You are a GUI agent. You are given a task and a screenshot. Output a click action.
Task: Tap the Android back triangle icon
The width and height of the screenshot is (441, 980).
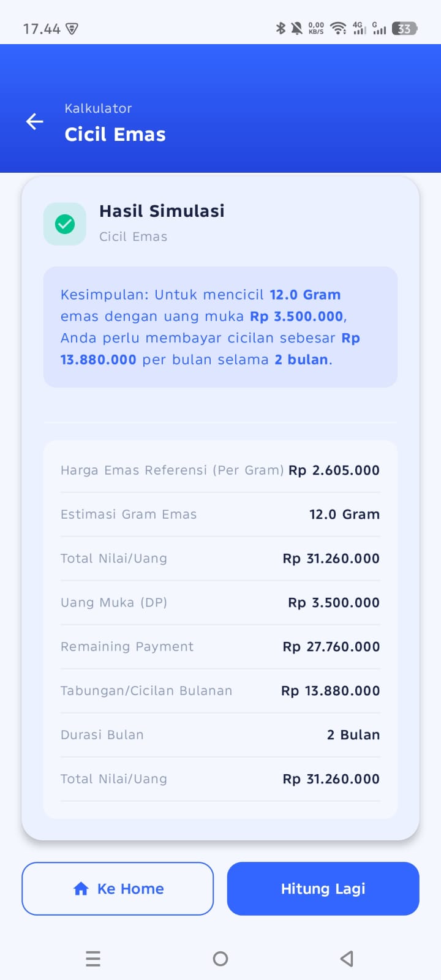(347, 959)
